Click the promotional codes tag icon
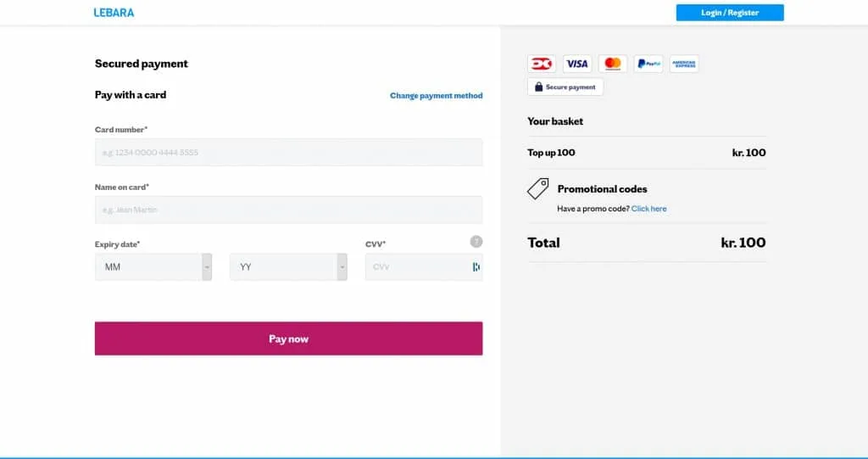Screen dimensions: 868x459 pos(538,188)
